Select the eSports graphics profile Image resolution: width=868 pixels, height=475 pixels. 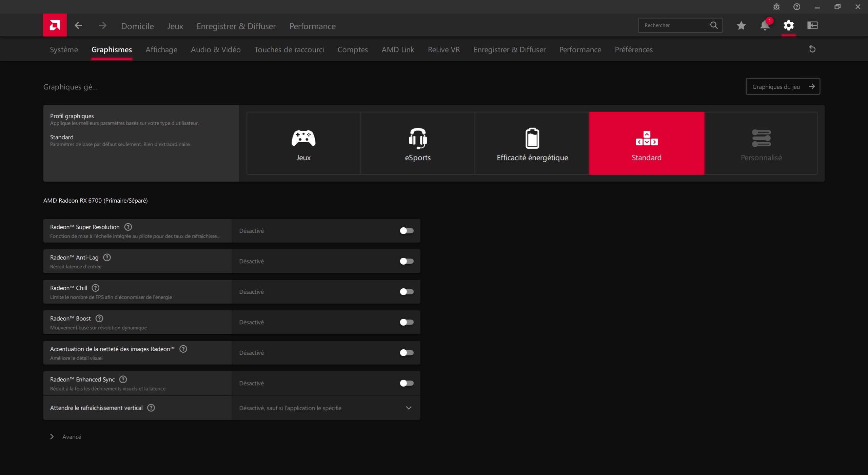point(417,143)
